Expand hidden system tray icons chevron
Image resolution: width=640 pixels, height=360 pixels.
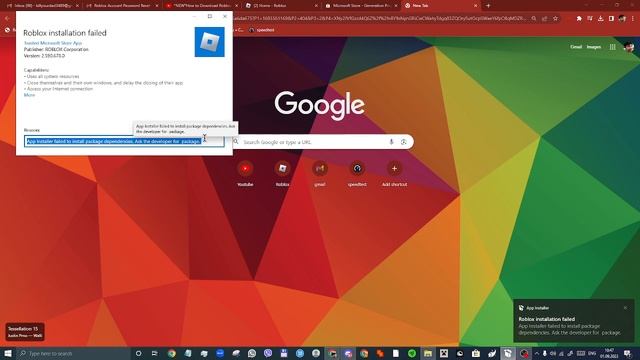tap(536, 353)
